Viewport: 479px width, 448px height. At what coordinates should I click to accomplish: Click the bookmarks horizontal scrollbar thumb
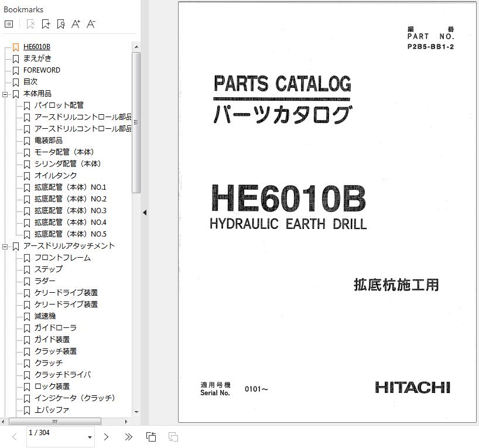[x=55, y=422]
